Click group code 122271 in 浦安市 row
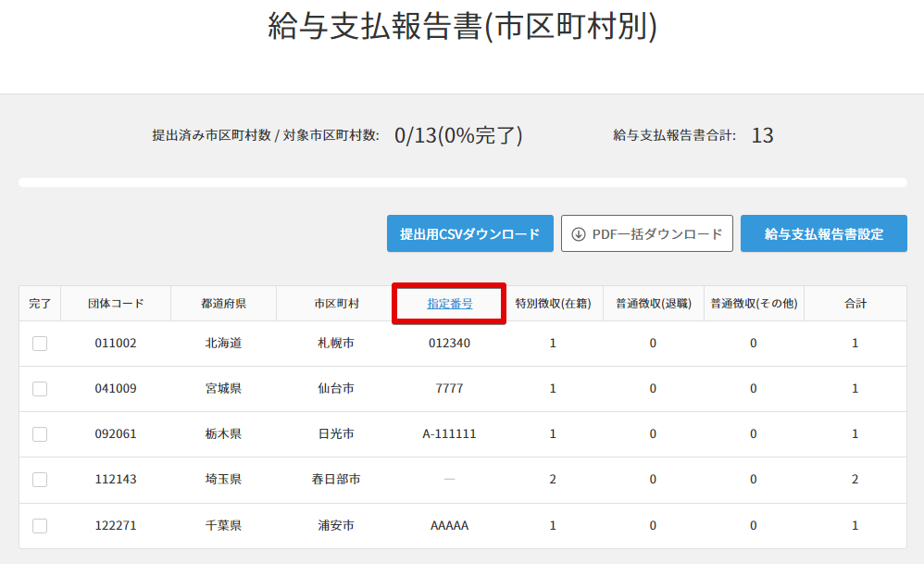 [116, 526]
